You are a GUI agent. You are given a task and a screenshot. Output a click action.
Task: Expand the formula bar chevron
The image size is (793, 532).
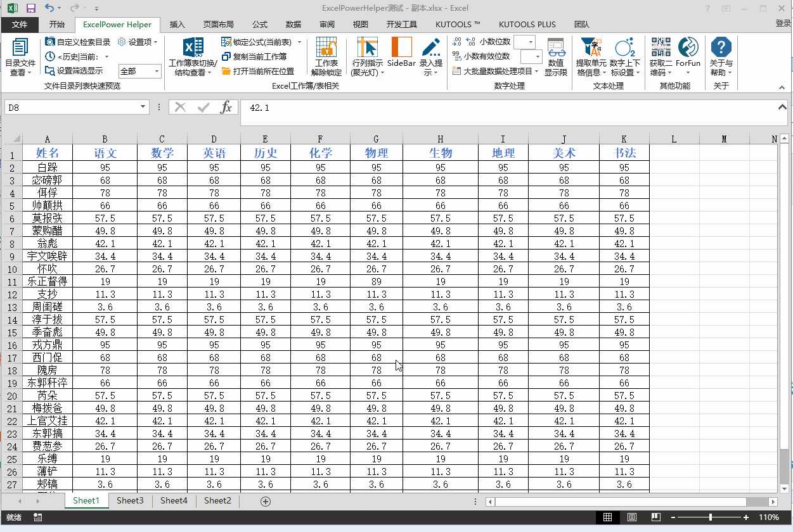(782, 106)
